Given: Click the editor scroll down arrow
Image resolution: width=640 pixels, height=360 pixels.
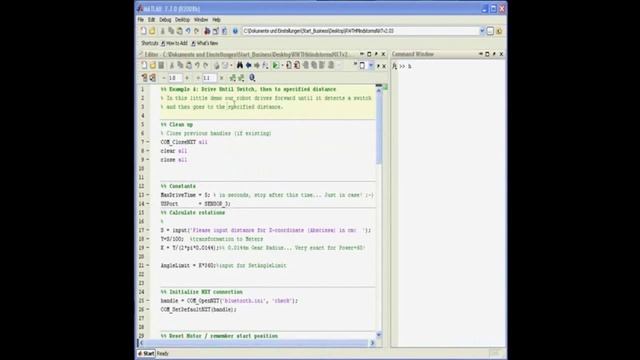Looking at the screenshot, I should pos(379,335).
